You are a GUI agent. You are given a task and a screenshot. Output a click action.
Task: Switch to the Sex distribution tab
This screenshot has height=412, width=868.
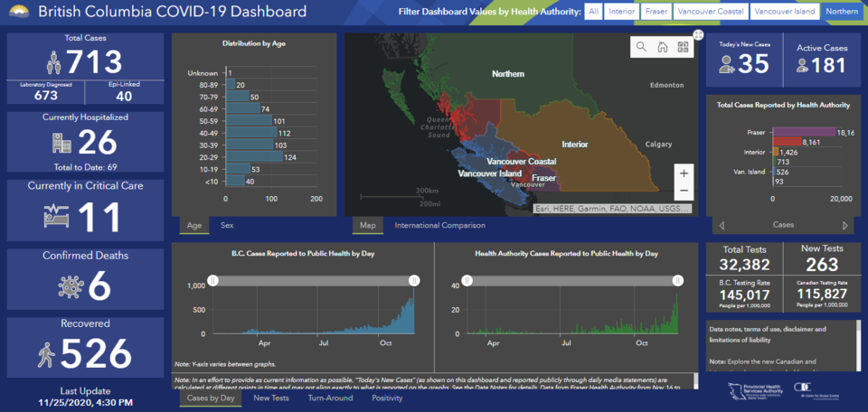click(227, 225)
